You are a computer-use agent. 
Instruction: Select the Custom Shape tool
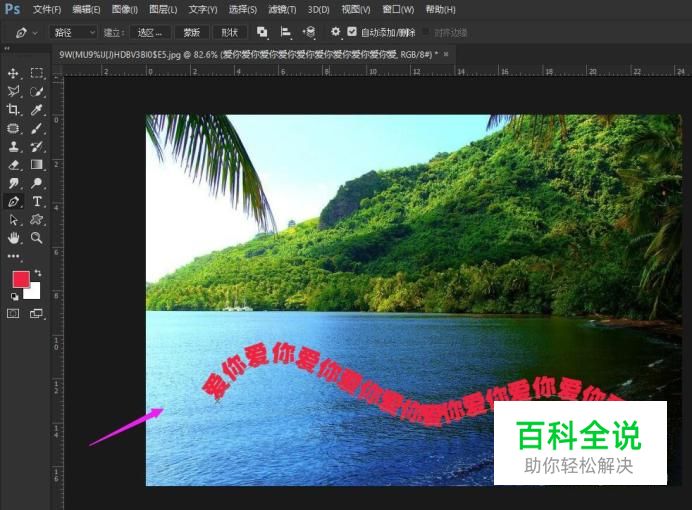(x=37, y=220)
